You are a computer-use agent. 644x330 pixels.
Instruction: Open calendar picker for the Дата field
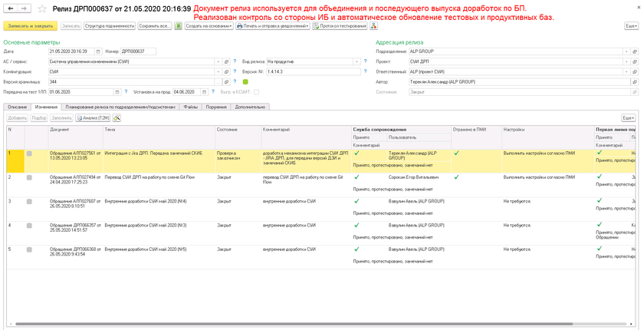point(98,51)
